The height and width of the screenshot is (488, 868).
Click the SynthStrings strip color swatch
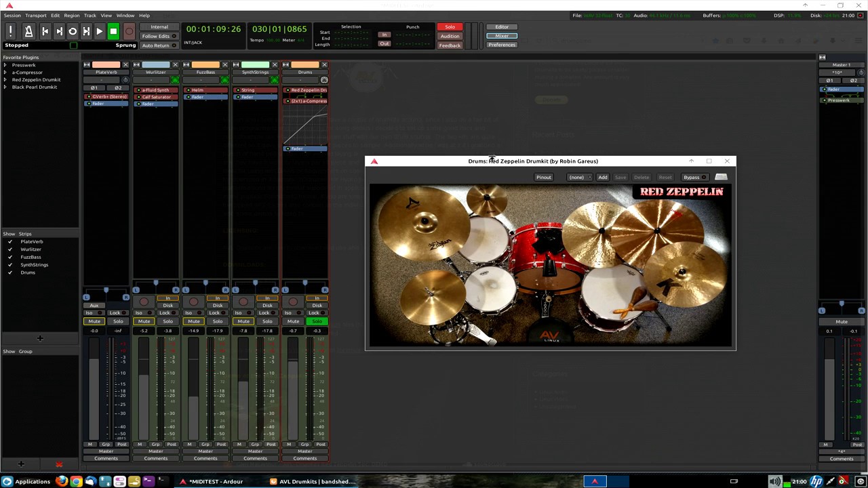255,65
